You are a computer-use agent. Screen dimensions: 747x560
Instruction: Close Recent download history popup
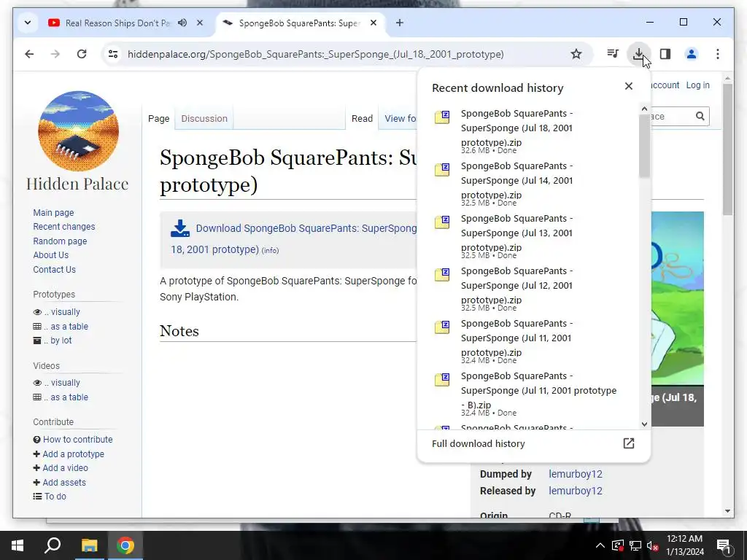point(629,86)
